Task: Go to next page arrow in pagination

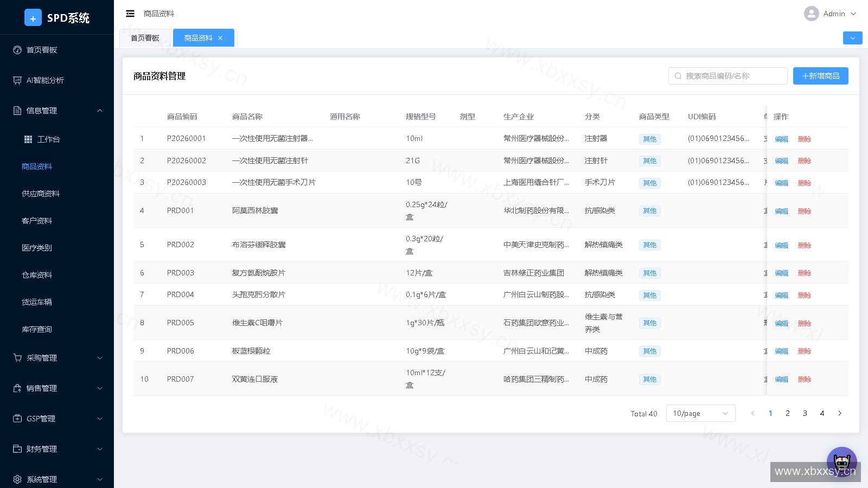Action: pyautogui.click(x=840, y=413)
